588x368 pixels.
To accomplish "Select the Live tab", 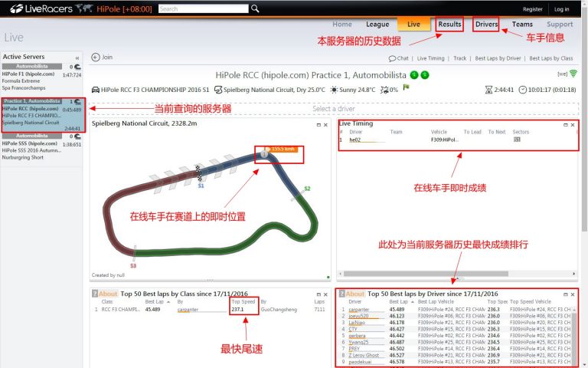I will [x=413, y=24].
